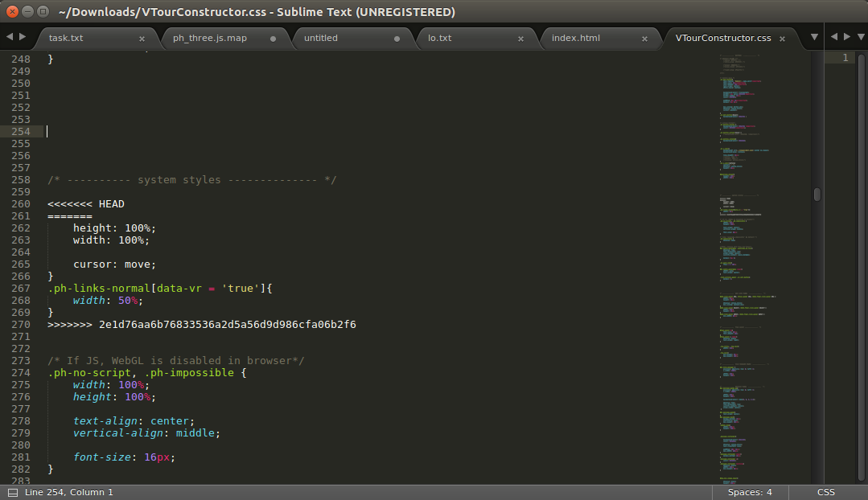Click the 'If JS, WebGL is disabled' comment

(x=175, y=361)
